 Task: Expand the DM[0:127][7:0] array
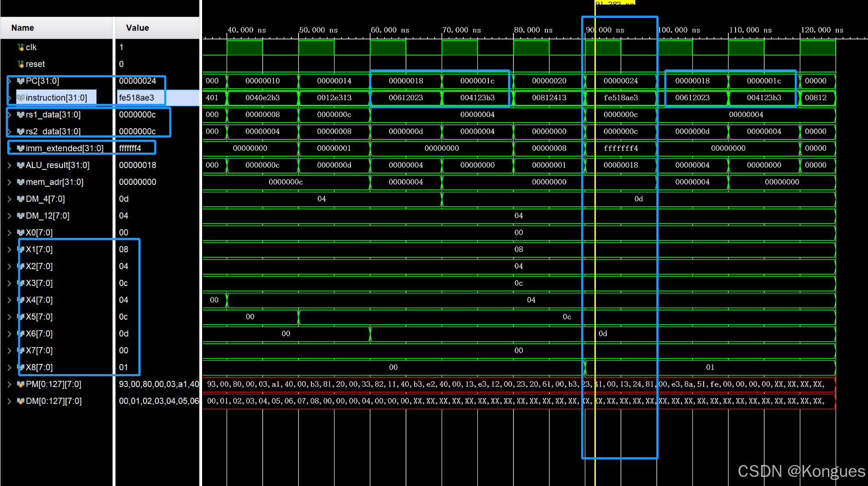(x=9, y=401)
